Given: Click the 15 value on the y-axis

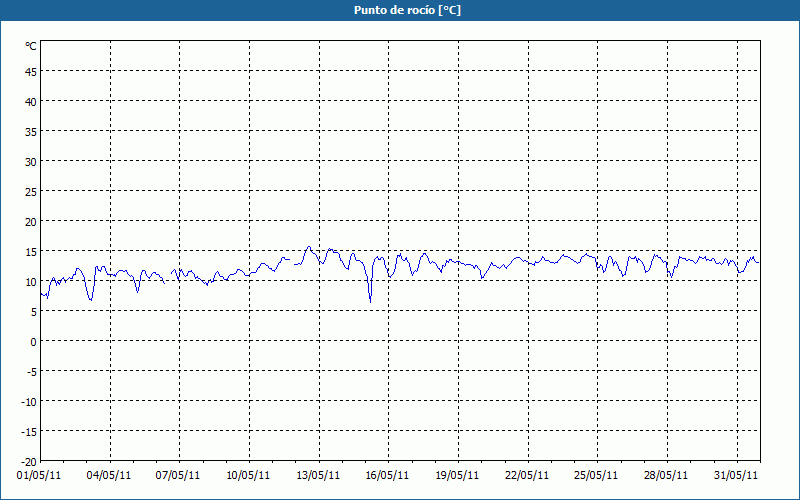Looking at the screenshot, I should point(31,252).
